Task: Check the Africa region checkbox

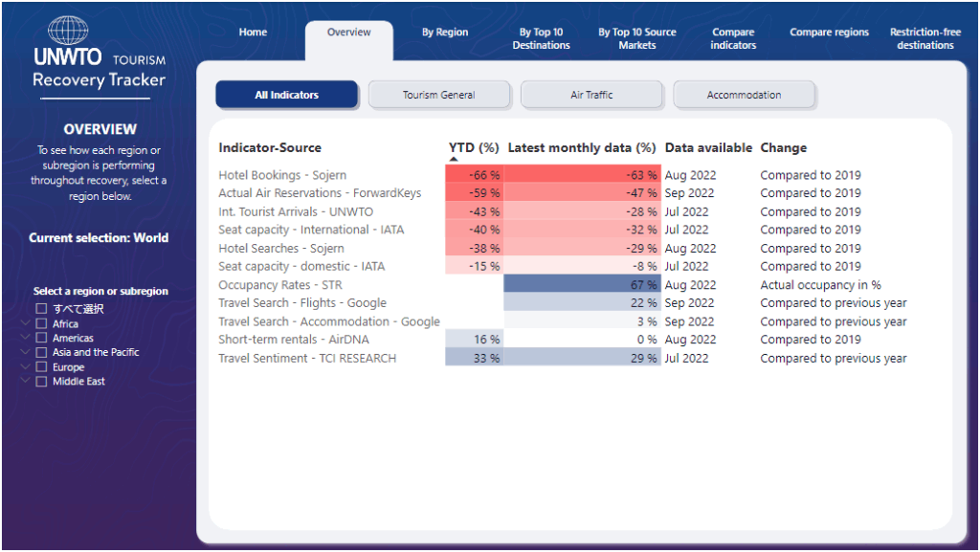Action: click(x=41, y=323)
